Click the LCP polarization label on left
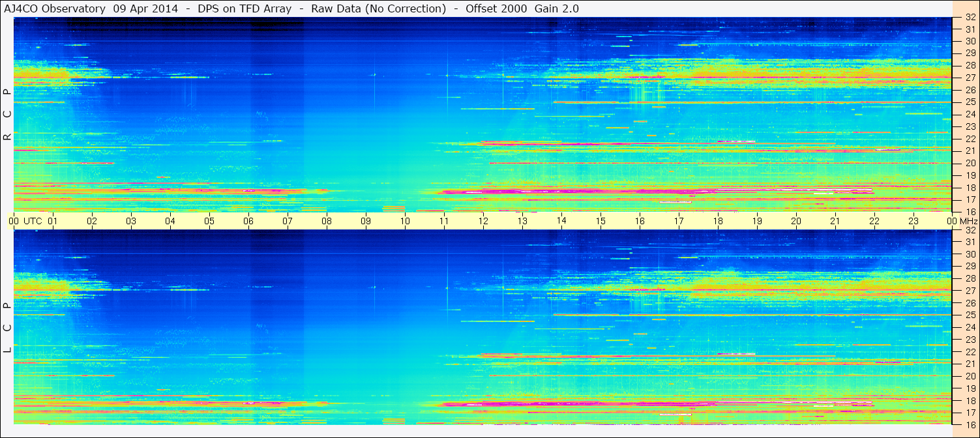The image size is (980, 438). (7, 328)
